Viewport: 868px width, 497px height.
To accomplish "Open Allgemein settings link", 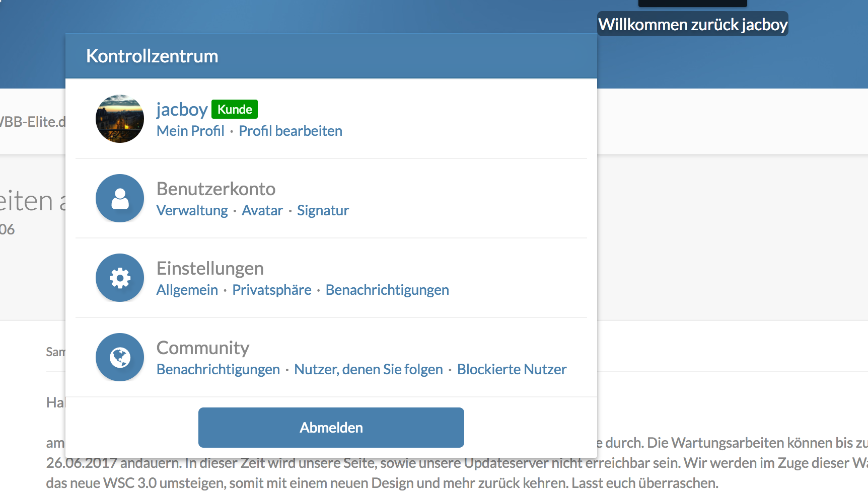I will click(187, 290).
